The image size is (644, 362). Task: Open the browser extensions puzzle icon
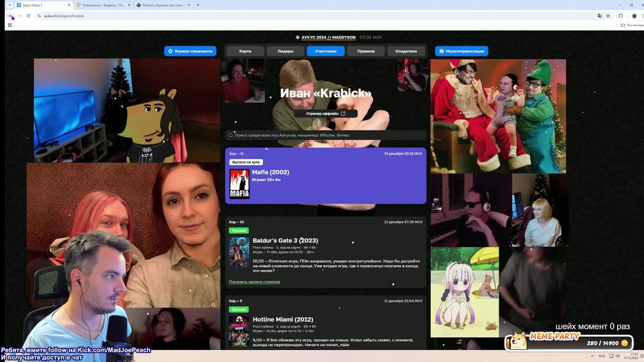(620, 16)
